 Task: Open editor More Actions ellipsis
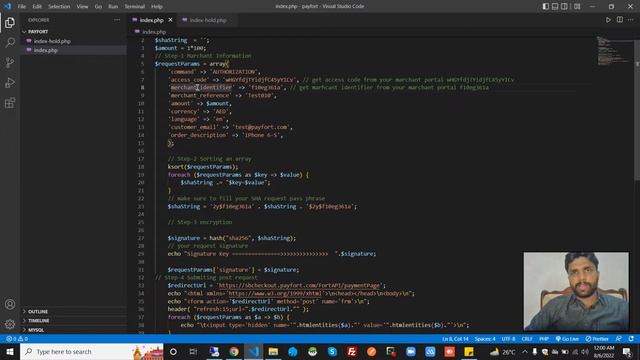[x=631, y=20]
